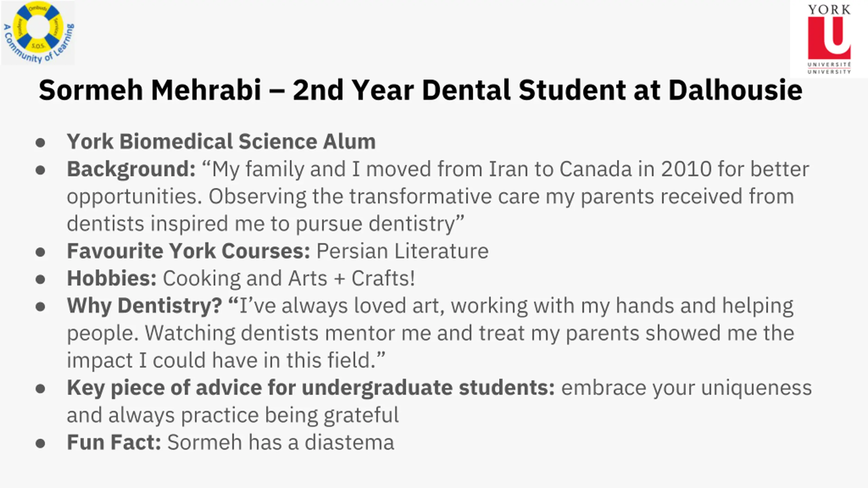Click the Hobbies: label
The height and width of the screenshot is (488, 868).
[x=112, y=279]
